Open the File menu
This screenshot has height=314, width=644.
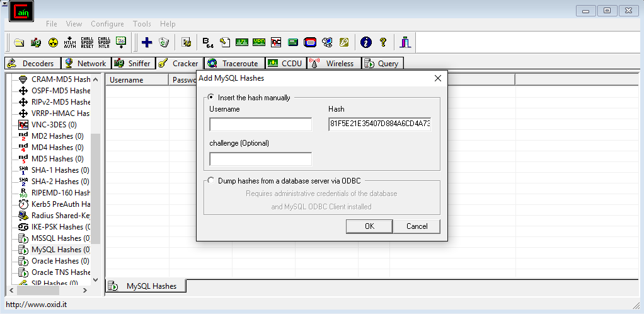pos(51,24)
